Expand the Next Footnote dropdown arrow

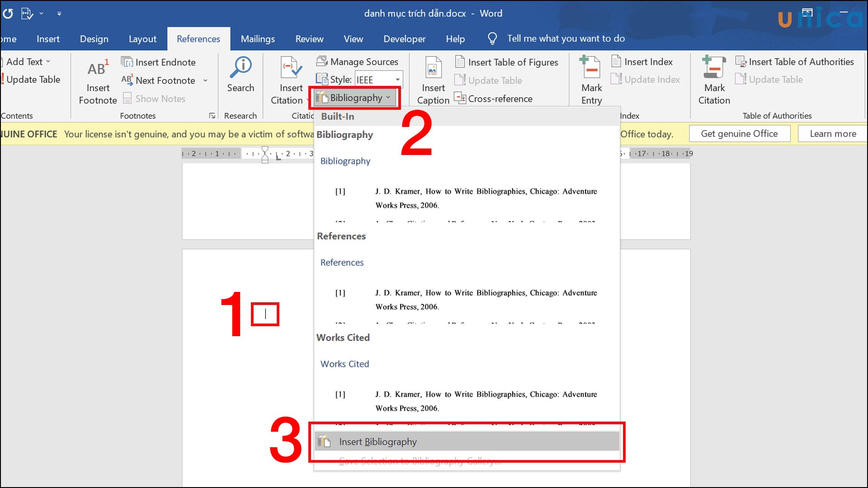pos(207,80)
